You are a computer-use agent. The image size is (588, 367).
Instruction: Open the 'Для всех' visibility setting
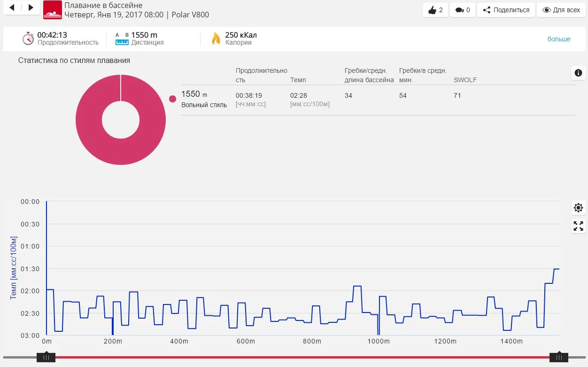point(561,10)
